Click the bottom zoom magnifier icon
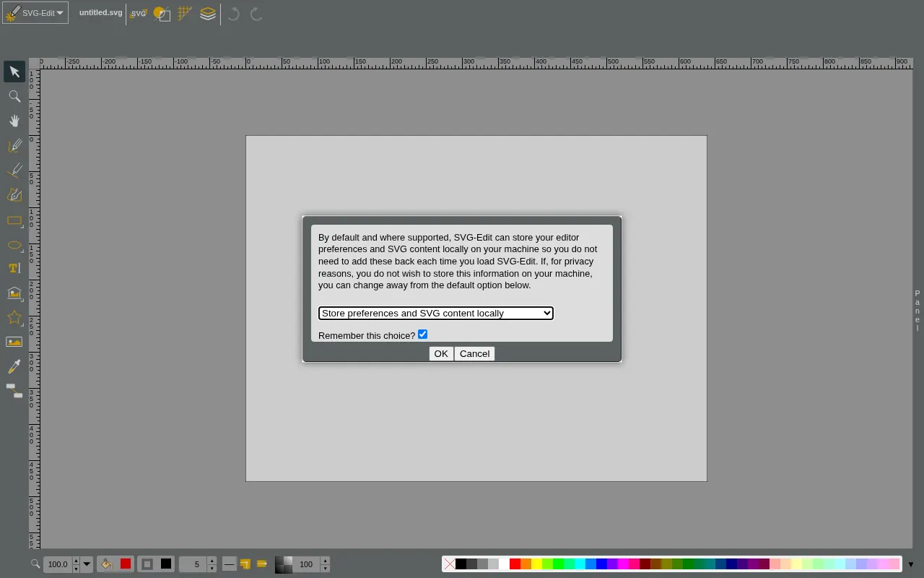The height and width of the screenshot is (578, 924). click(35, 564)
